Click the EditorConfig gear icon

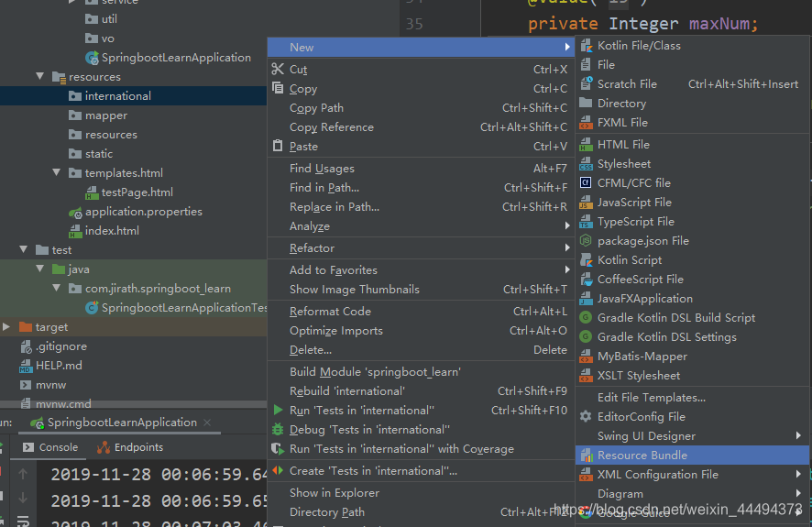coord(586,416)
